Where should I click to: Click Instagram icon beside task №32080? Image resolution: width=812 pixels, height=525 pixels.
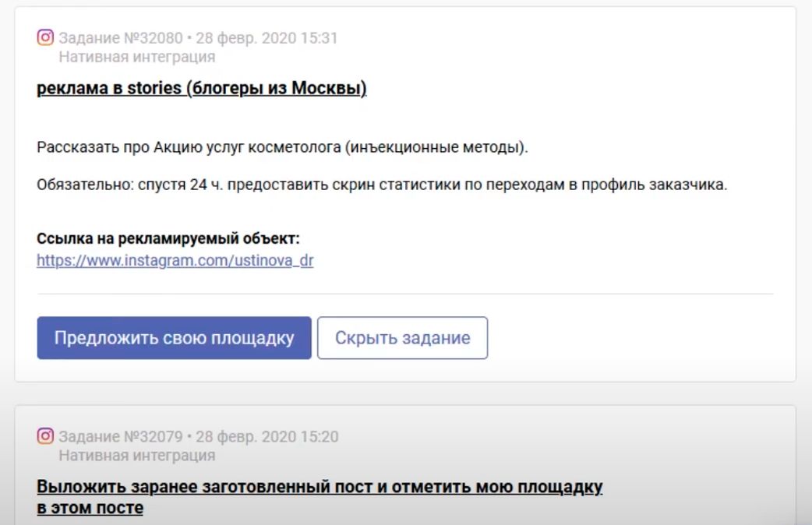coord(45,37)
